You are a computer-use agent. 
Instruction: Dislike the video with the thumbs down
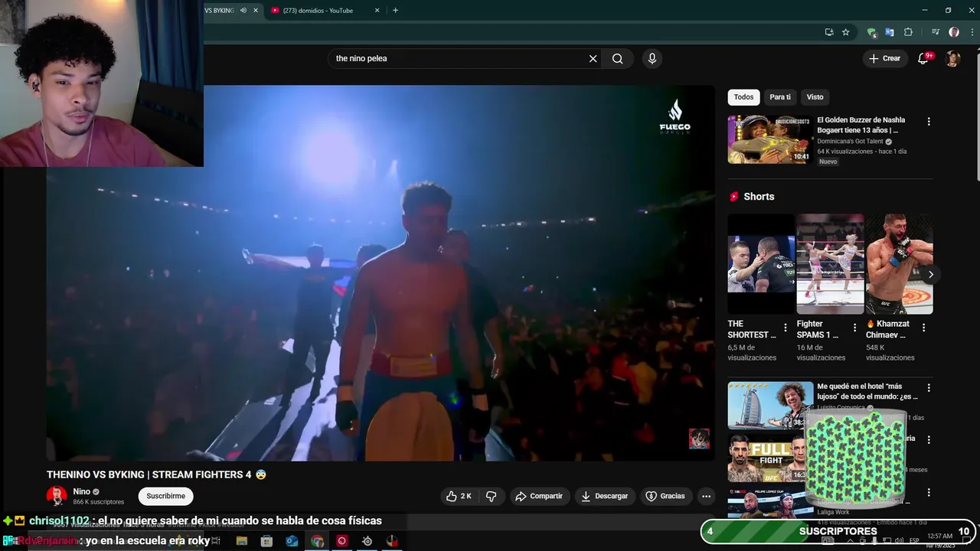click(x=492, y=496)
